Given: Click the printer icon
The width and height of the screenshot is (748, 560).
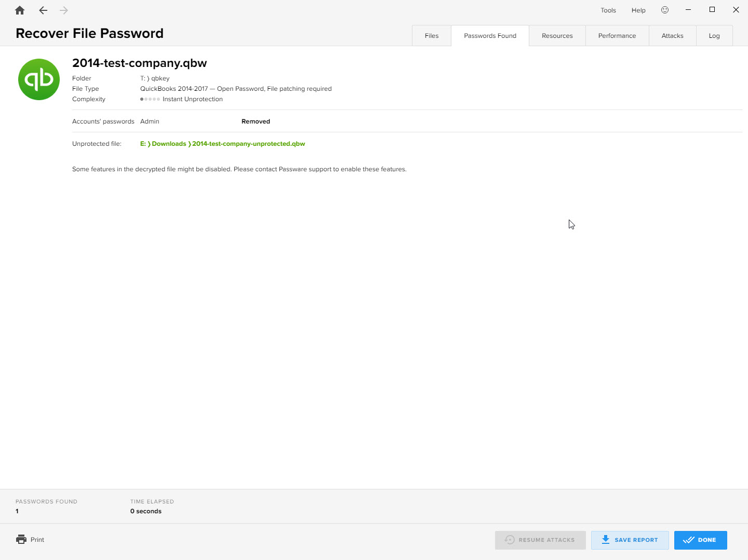Looking at the screenshot, I should tap(21, 539).
